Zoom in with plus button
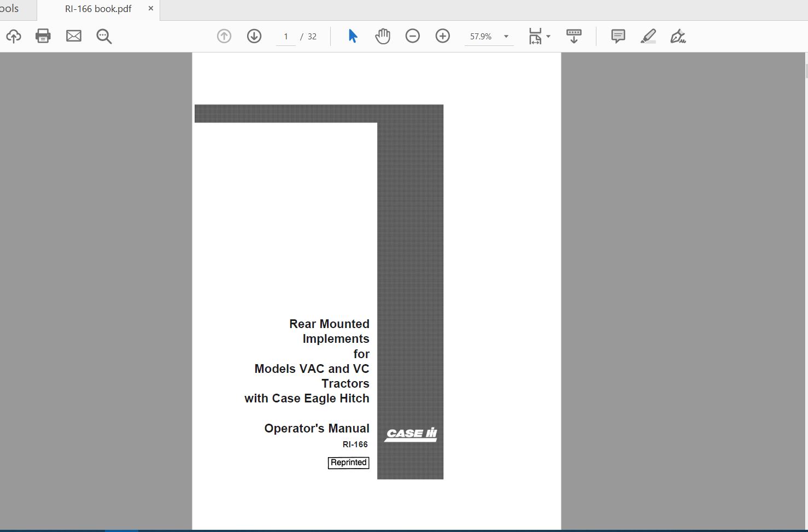808x532 pixels. click(x=443, y=36)
